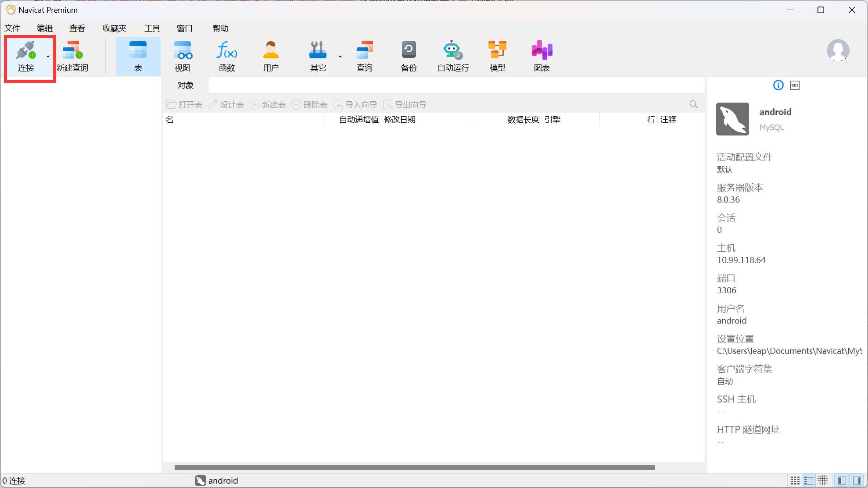The height and width of the screenshot is (488, 868).
Task: Click the horizontal scrollbar below table list
Action: tap(414, 467)
